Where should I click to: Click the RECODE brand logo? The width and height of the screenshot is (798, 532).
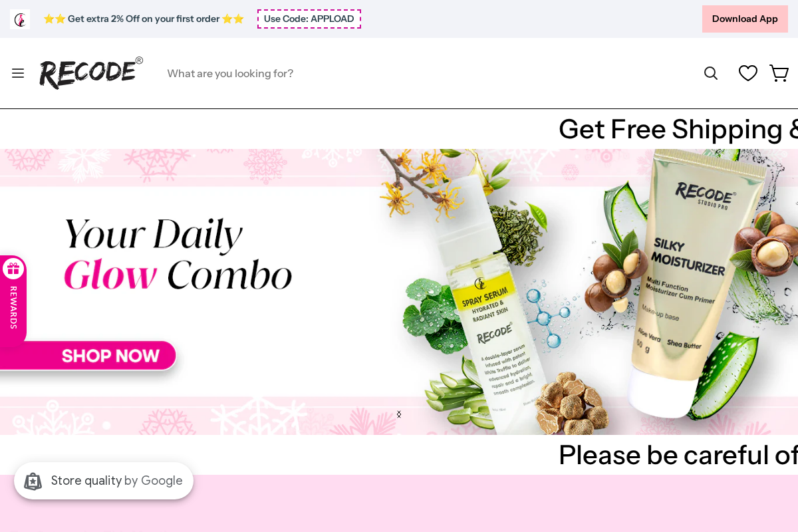click(91, 72)
